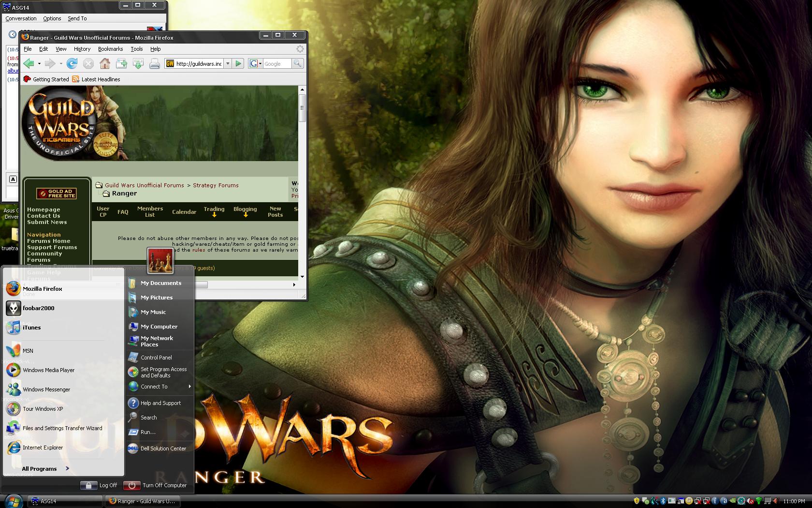This screenshot has height=508, width=812.
Task: Click the Guild Wars Unofficial Forums breadcrumb
Action: (x=145, y=185)
